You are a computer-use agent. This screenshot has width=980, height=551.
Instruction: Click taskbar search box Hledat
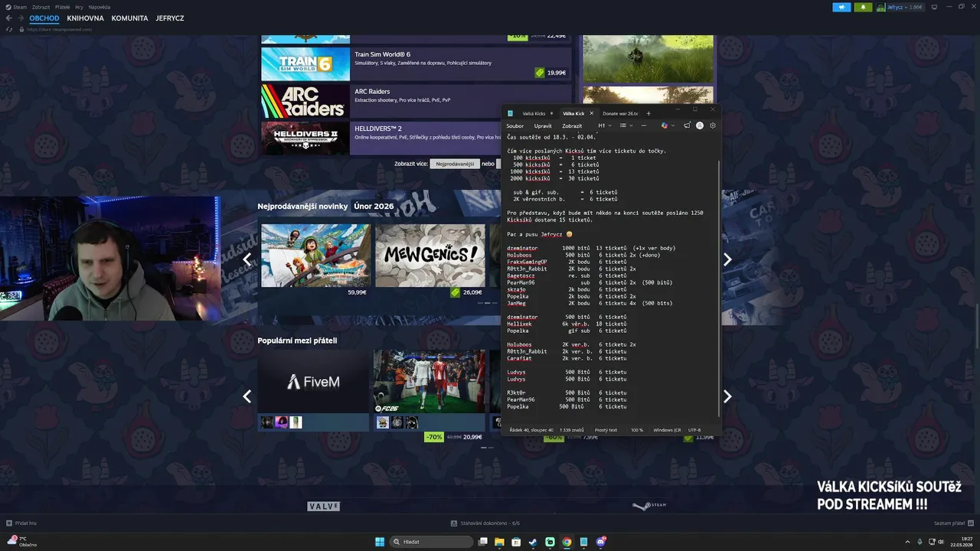point(432,542)
